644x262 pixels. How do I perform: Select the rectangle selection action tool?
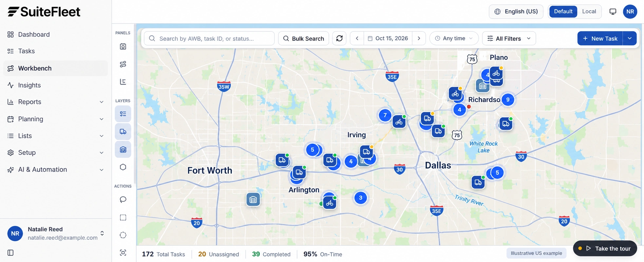[123, 217]
